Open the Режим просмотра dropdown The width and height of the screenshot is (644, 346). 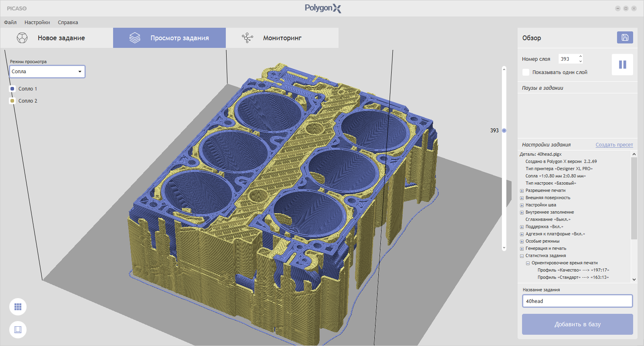point(47,72)
